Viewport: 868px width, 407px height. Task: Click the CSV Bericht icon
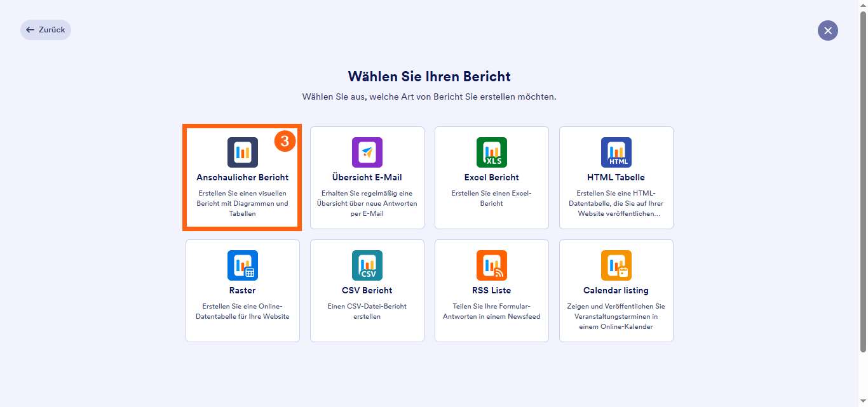point(367,265)
